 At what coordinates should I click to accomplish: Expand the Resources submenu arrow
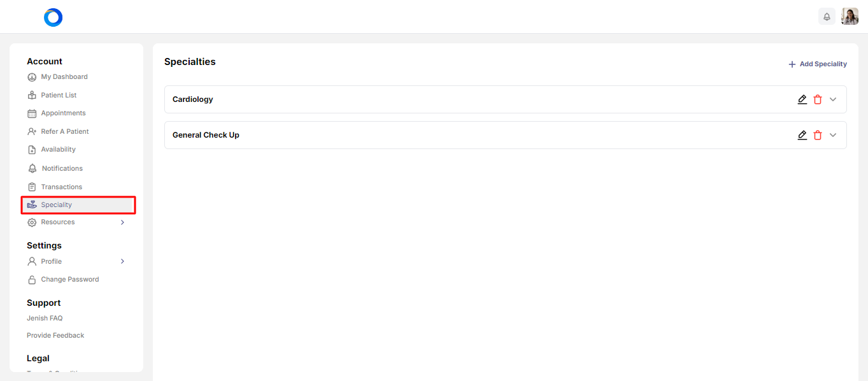pyautogui.click(x=122, y=222)
